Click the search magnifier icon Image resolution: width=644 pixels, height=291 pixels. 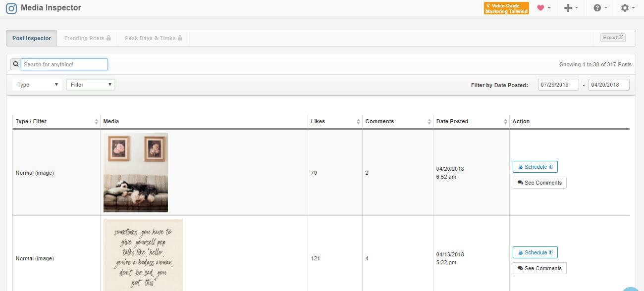click(16, 64)
